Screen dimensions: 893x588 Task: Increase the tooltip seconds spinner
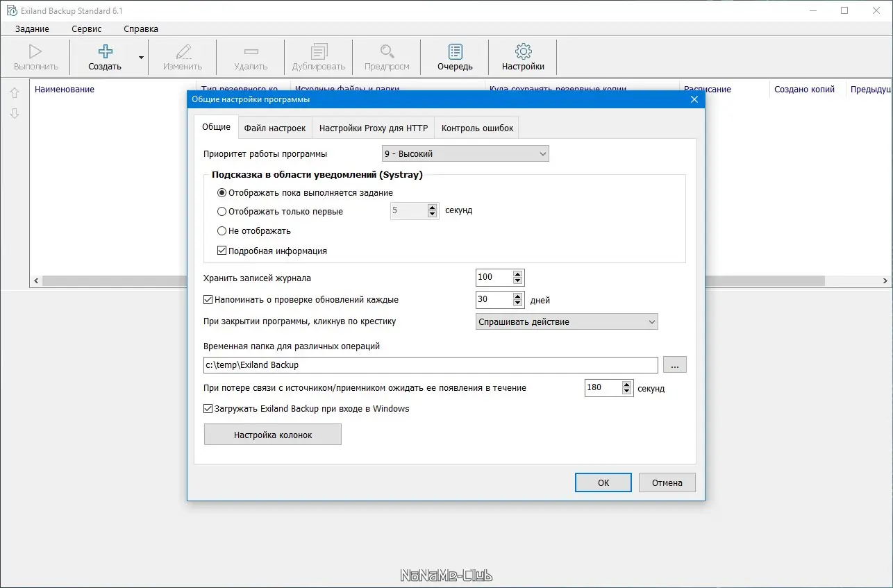(433, 208)
